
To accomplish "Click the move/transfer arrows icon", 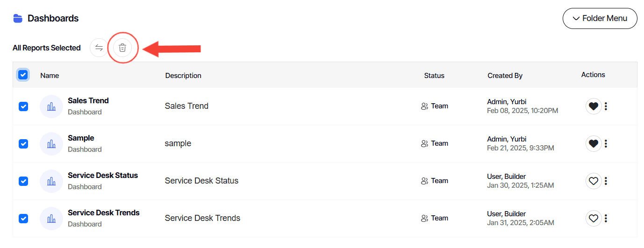I will (x=99, y=48).
